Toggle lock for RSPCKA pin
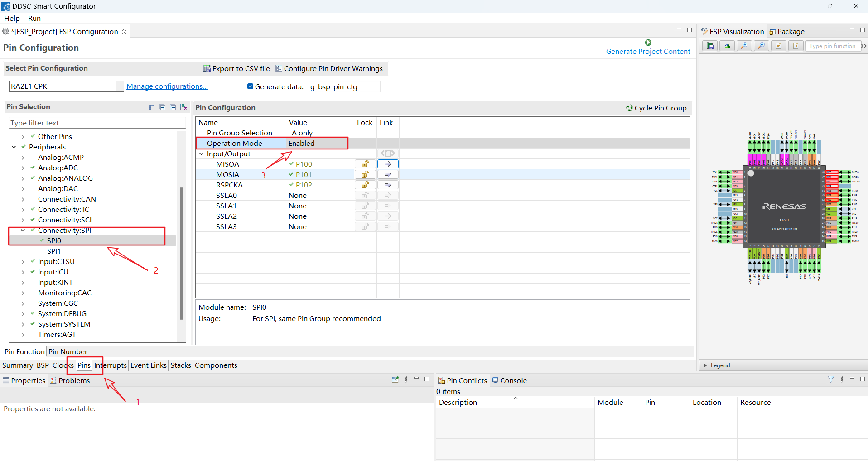Screen dimensions: 868x461 [365, 185]
